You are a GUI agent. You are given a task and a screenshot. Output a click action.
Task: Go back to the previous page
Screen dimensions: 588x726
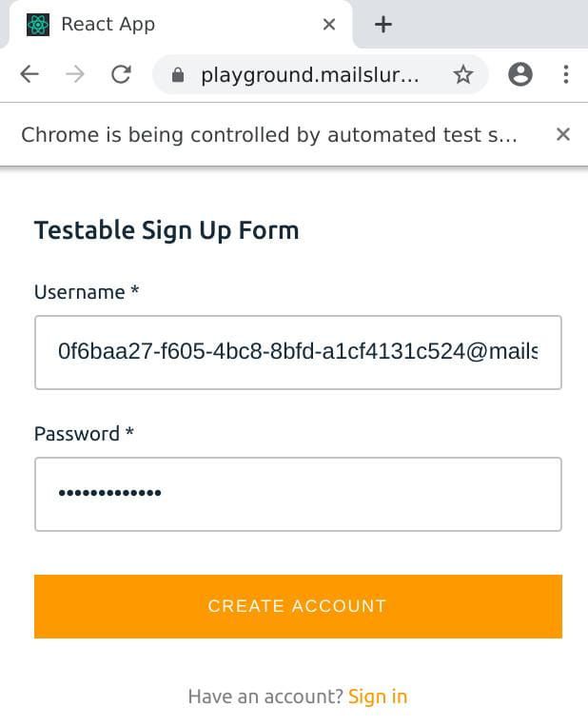coord(29,75)
